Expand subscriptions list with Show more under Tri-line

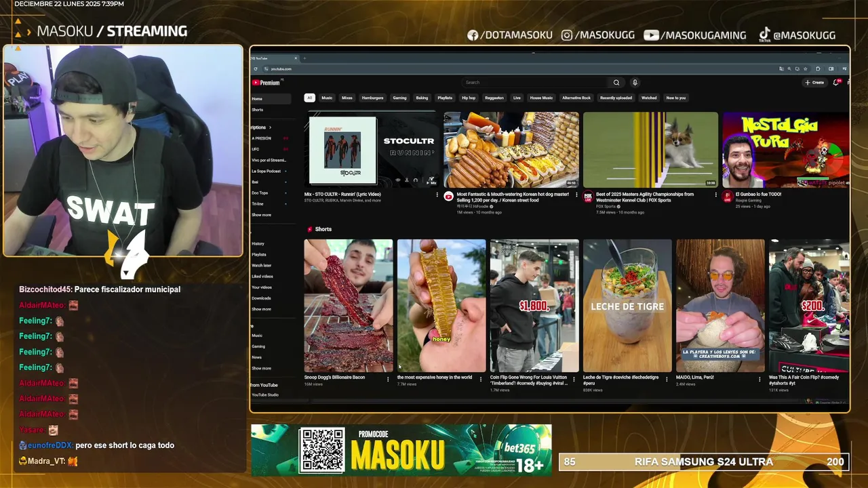(262, 215)
